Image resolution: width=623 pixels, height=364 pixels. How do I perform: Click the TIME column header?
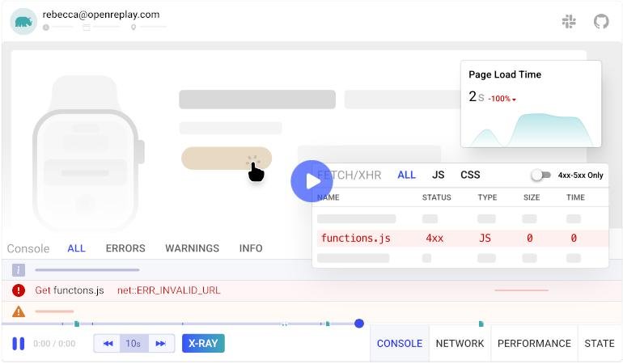click(x=575, y=197)
